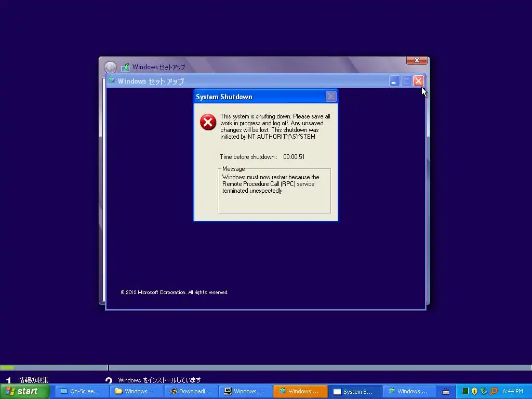Minimize the inner Windows セットアップ window
532x399 pixels.
394,81
